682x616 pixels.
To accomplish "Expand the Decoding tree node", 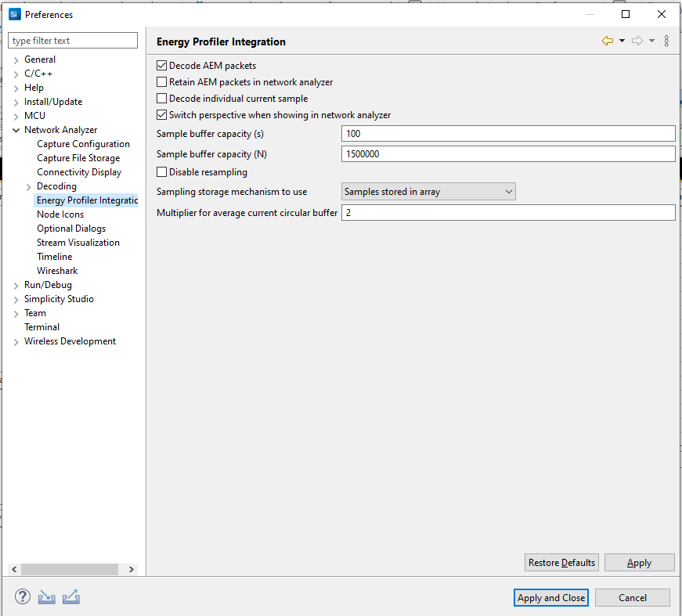I will (29, 187).
